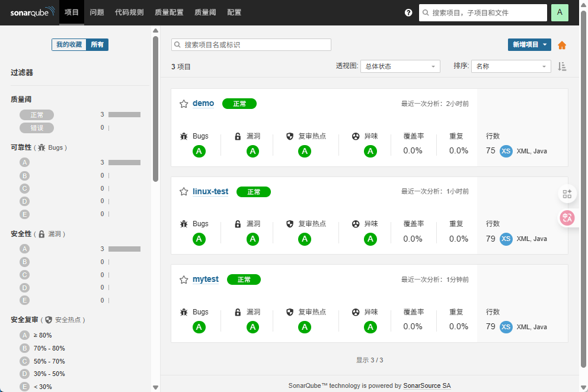Click the pink translate floating icon
The image size is (588, 392).
point(567,218)
